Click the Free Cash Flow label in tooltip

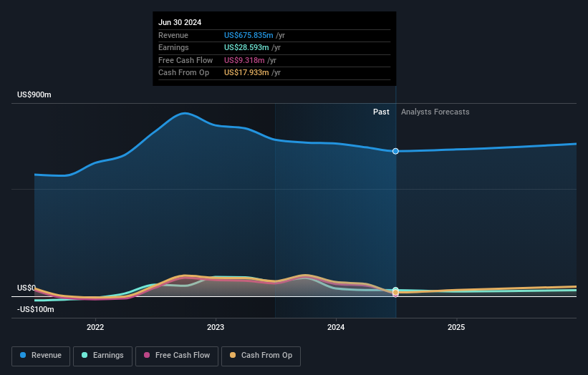click(x=185, y=60)
